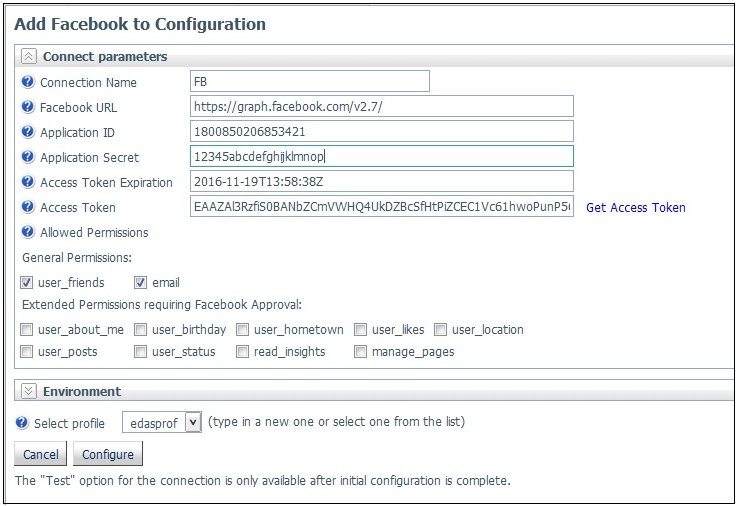Open help for Facebook URL
Image resolution: width=737 pixels, height=506 pixels.
tap(28, 107)
